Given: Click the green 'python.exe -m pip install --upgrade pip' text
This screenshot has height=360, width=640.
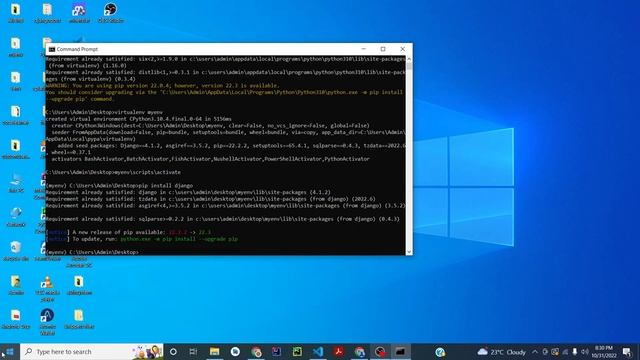Looking at the screenshot, I should 179,239.
